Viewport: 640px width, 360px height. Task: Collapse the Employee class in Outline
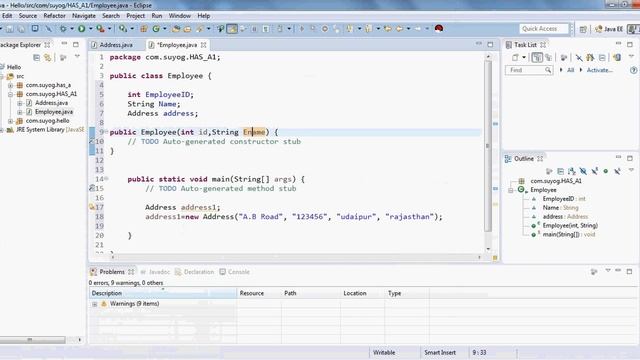(x=511, y=190)
